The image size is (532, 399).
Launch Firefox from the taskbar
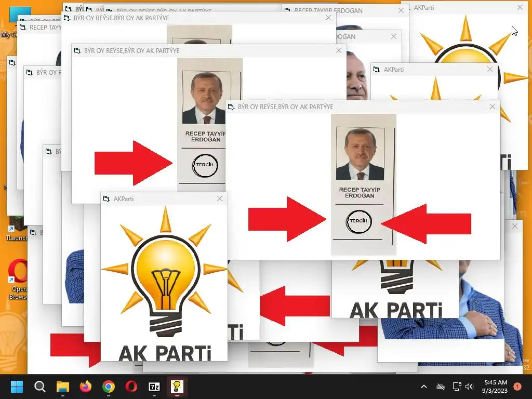pyautogui.click(x=86, y=387)
